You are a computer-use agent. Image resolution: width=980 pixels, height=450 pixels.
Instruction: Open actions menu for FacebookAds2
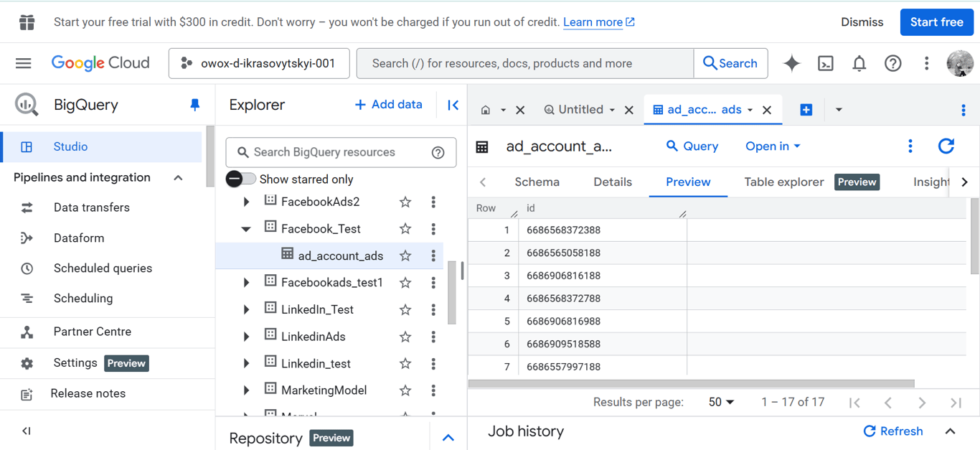click(433, 202)
